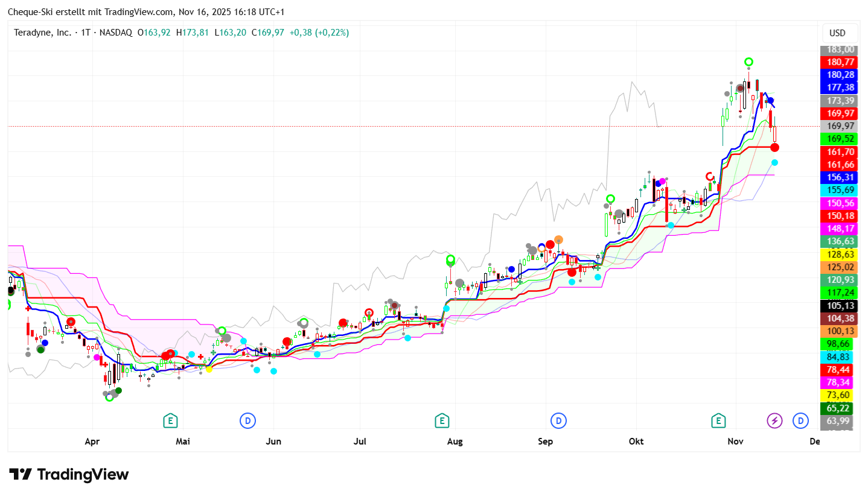Viewport: 868px width, 497px height.
Task: Click the Okt label on the time axis
Action: [636, 442]
